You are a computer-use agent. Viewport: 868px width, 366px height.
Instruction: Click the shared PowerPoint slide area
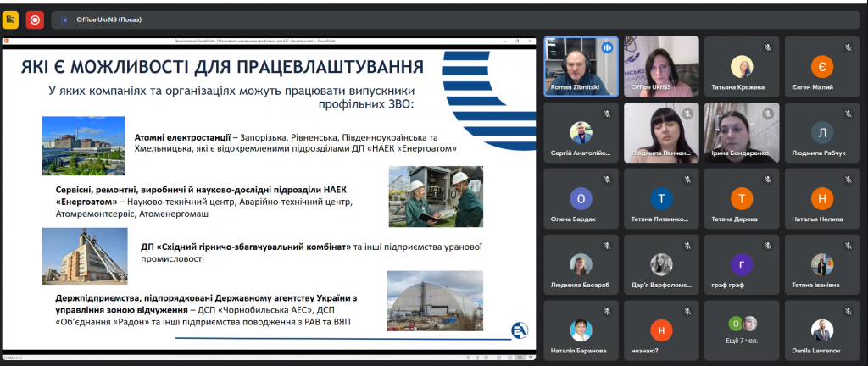[270, 199]
